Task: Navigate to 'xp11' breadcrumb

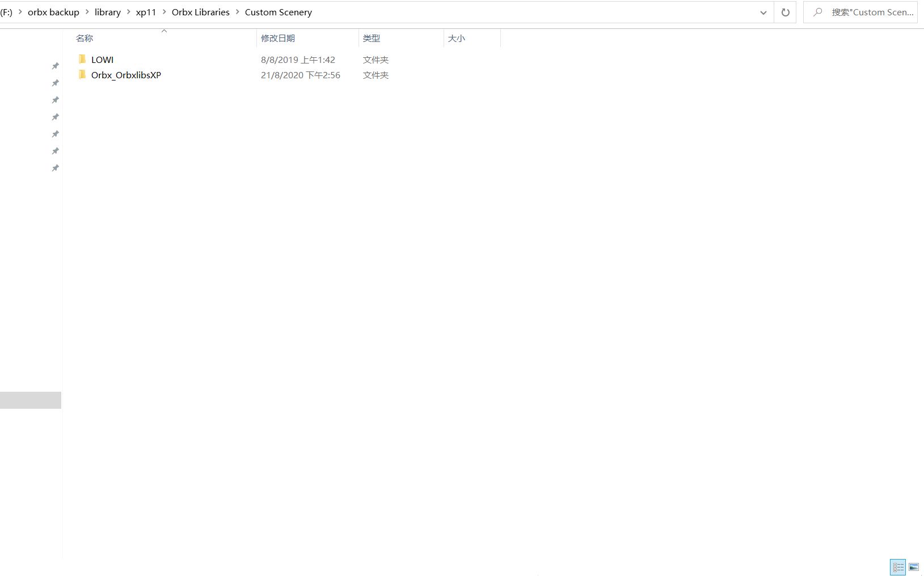Action: 146,12
